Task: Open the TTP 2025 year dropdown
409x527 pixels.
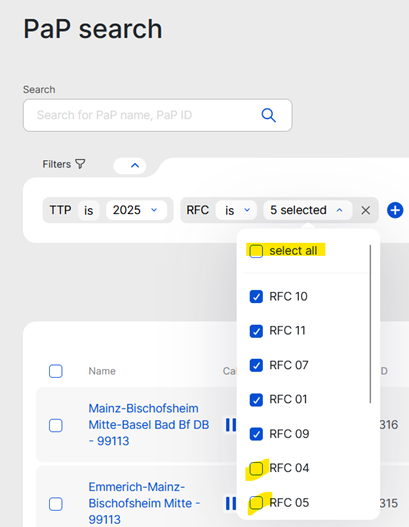Action: tap(136, 210)
